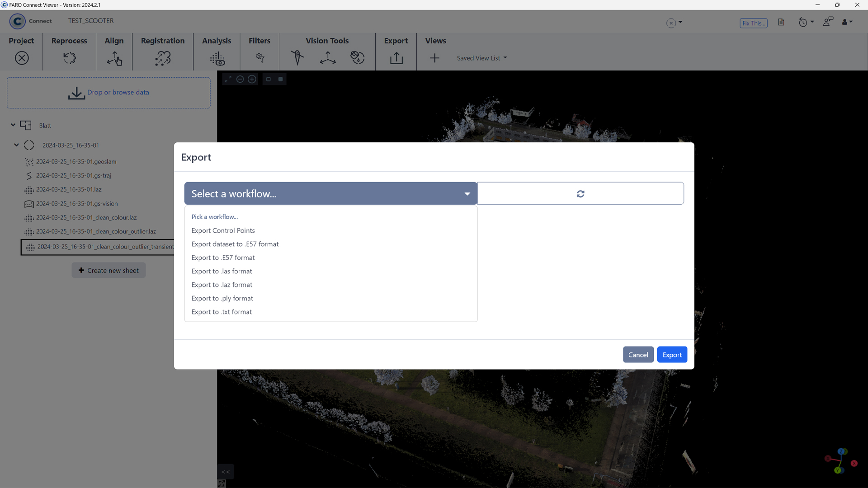Screen dimensions: 868x488
Task: Click the Cancel button in dialog
Action: click(x=638, y=355)
